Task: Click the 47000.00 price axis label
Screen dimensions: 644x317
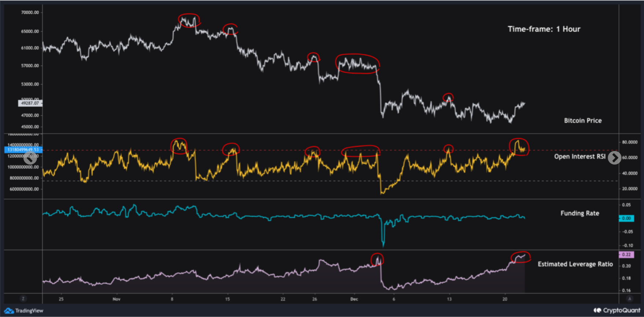Action: [30, 115]
